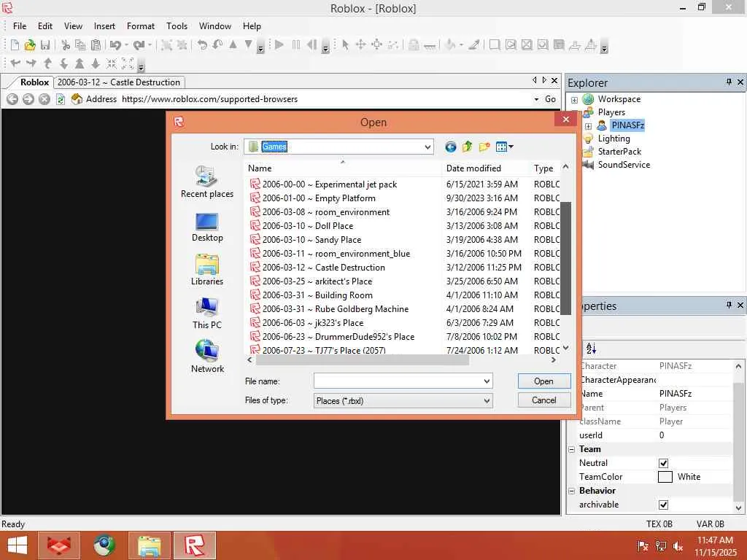Open Recent places in dialog sidebar
This screenshot has width=747, height=560.
point(207,182)
